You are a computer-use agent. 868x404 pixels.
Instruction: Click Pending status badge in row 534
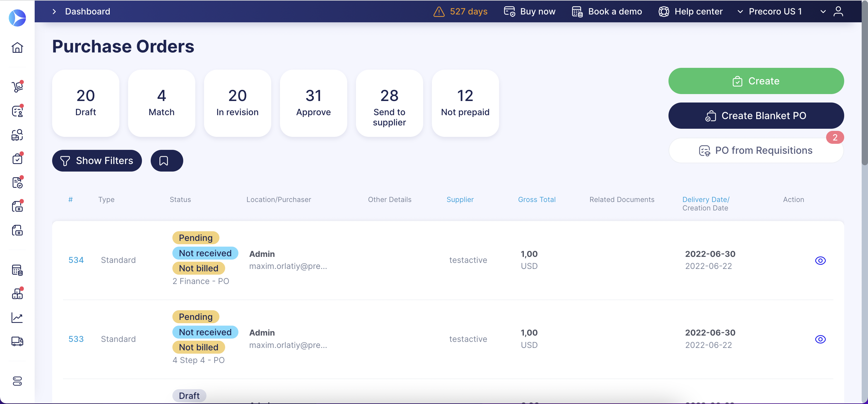[195, 238]
